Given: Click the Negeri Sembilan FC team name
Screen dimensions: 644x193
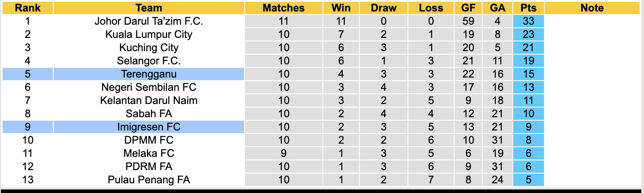Looking at the screenshot, I should pyautogui.click(x=149, y=87).
